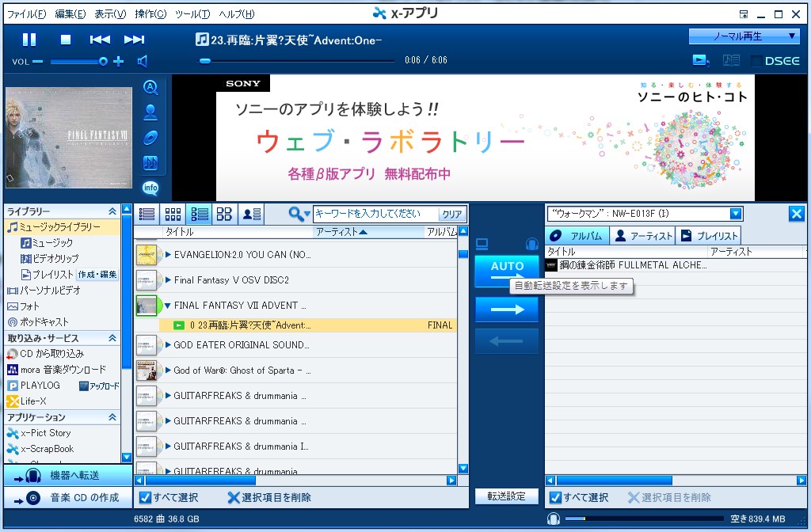Open mora 音楽ダウンロード
This screenshot has height=532, width=811.
(x=56, y=370)
